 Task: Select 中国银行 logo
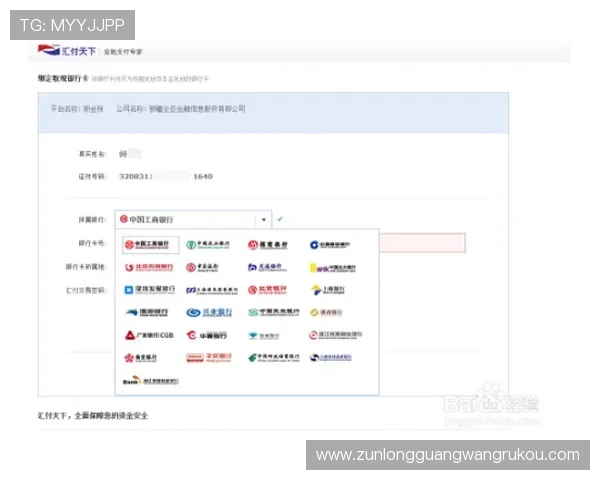click(x=202, y=267)
